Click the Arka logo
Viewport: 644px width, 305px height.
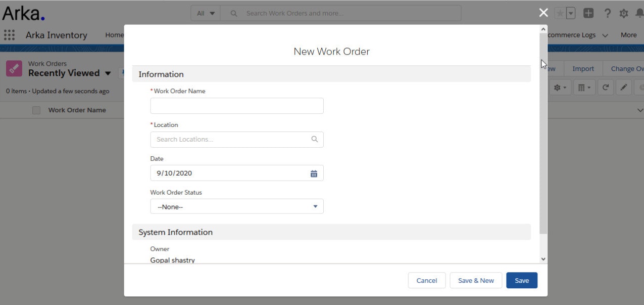(23, 13)
